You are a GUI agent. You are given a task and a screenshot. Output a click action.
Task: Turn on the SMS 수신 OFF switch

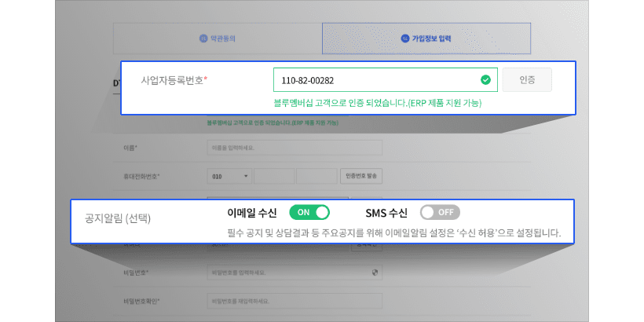click(440, 212)
